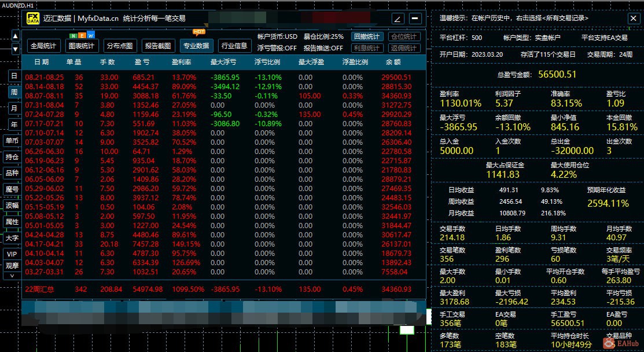Click 总出金 value -32000.00
Screen dimensions: 644x352
(572, 151)
